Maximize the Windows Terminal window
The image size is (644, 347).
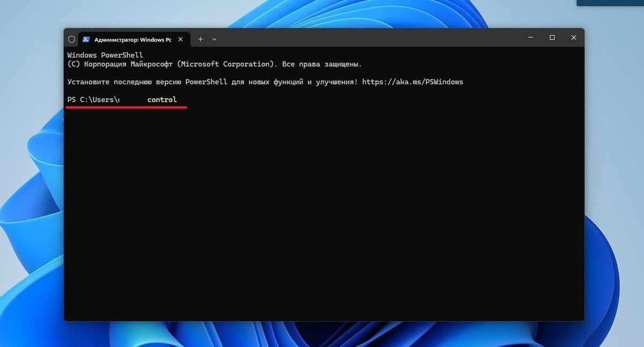coord(552,38)
